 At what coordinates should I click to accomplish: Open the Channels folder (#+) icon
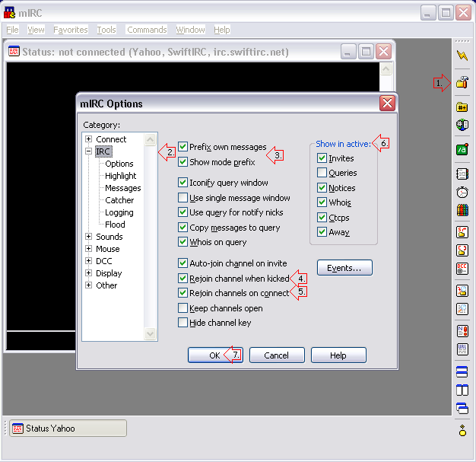pos(462,107)
